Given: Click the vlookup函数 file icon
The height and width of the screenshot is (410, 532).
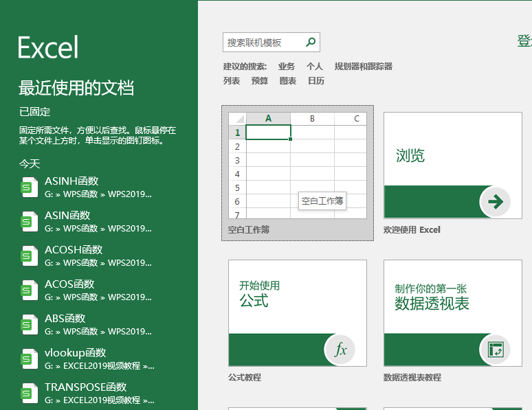Looking at the screenshot, I should tap(30, 358).
